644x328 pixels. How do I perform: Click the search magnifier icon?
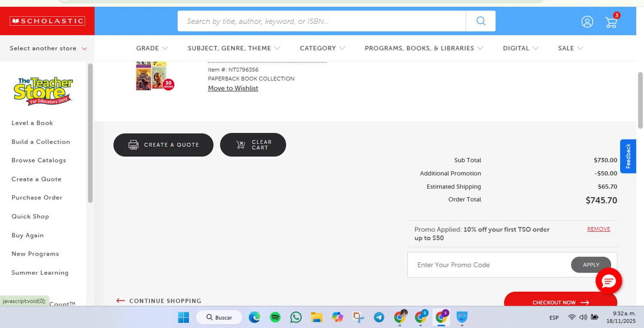point(481,21)
